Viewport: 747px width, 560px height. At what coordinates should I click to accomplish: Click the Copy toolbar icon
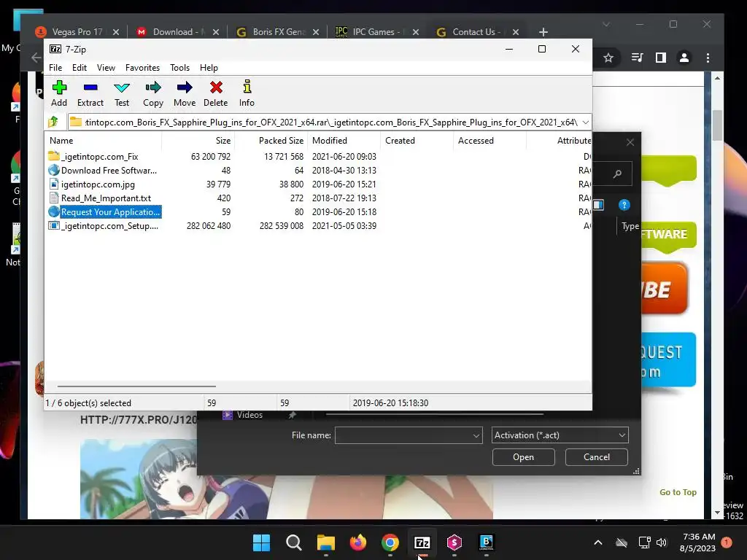[x=153, y=93]
